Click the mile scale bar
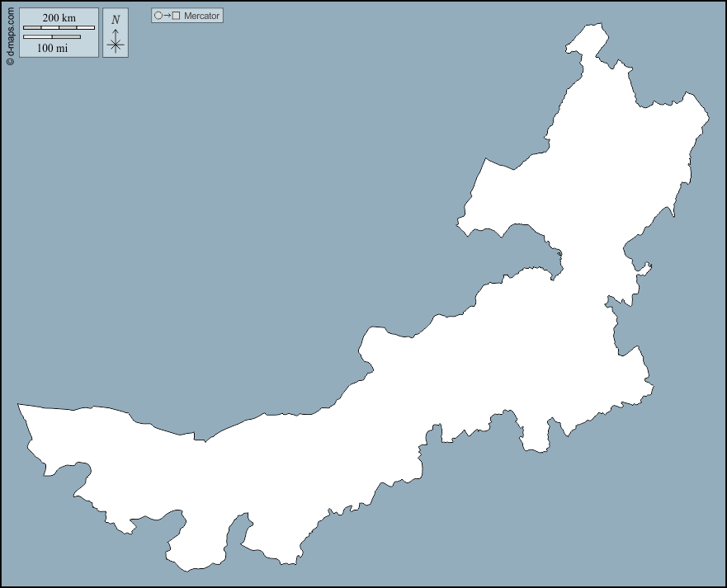727x588 pixels. (x=52, y=37)
